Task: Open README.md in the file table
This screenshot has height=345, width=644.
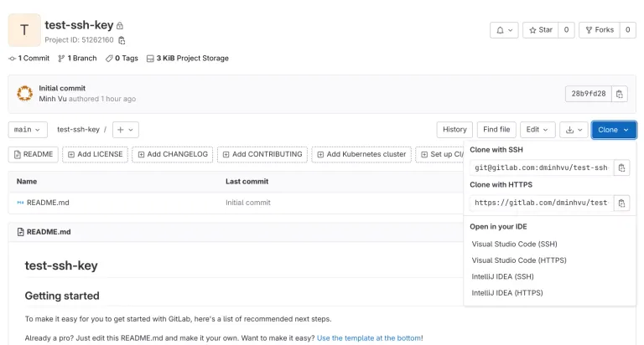Action: (x=48, y=203)
